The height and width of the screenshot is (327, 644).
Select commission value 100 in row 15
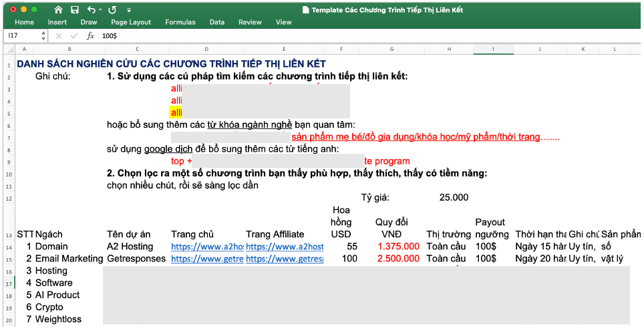click(349, 259)
